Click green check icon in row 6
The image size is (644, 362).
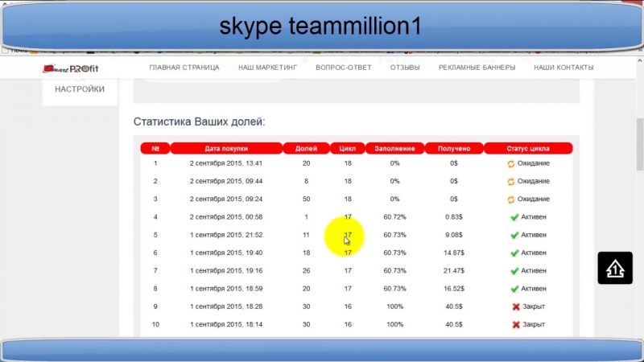click(x=514, y=253)
